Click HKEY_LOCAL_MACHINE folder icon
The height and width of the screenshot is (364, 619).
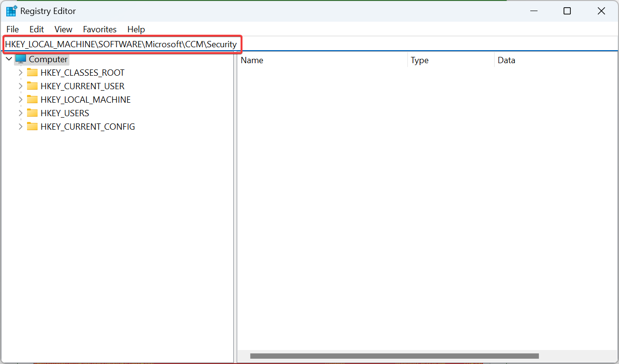click(x=32, y=100)
